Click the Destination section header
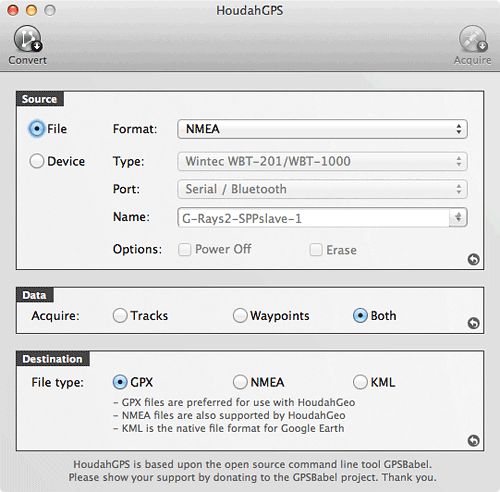This screenshot has height=492, width=500. [x=53, y=359]
